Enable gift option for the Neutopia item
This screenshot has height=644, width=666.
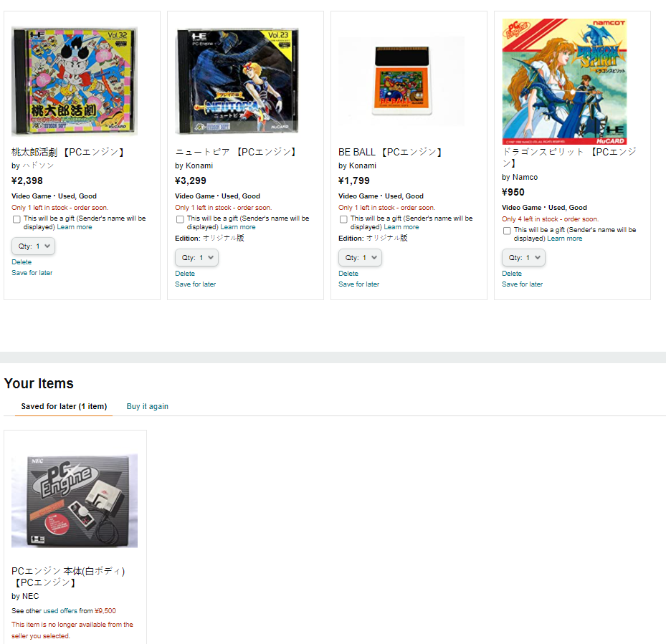click(x=180, y=219)
